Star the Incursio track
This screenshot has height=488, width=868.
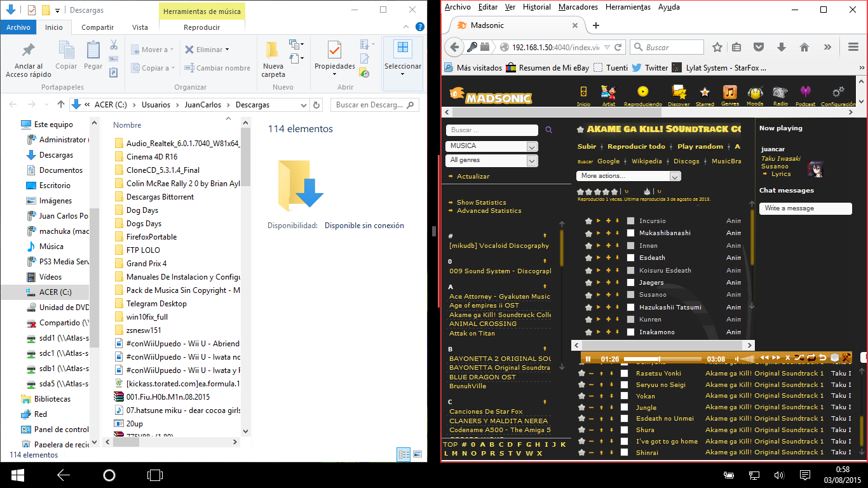click(x=588, y=220)
